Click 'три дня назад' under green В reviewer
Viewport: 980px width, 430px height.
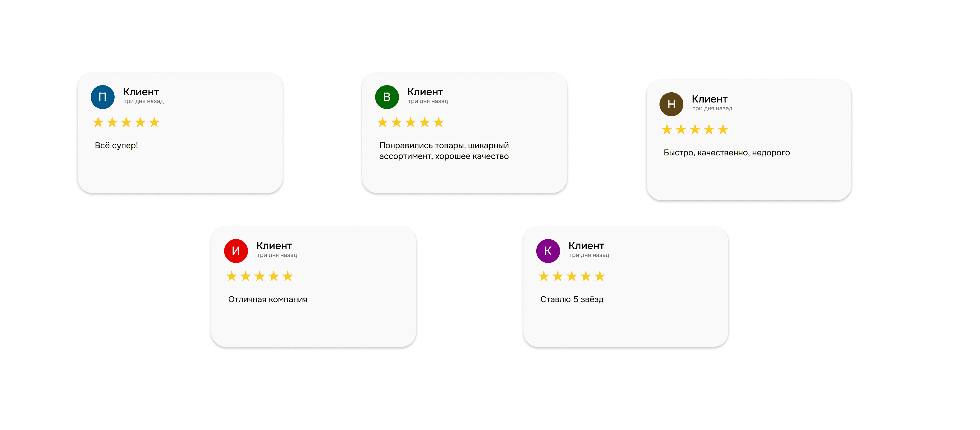428,101
